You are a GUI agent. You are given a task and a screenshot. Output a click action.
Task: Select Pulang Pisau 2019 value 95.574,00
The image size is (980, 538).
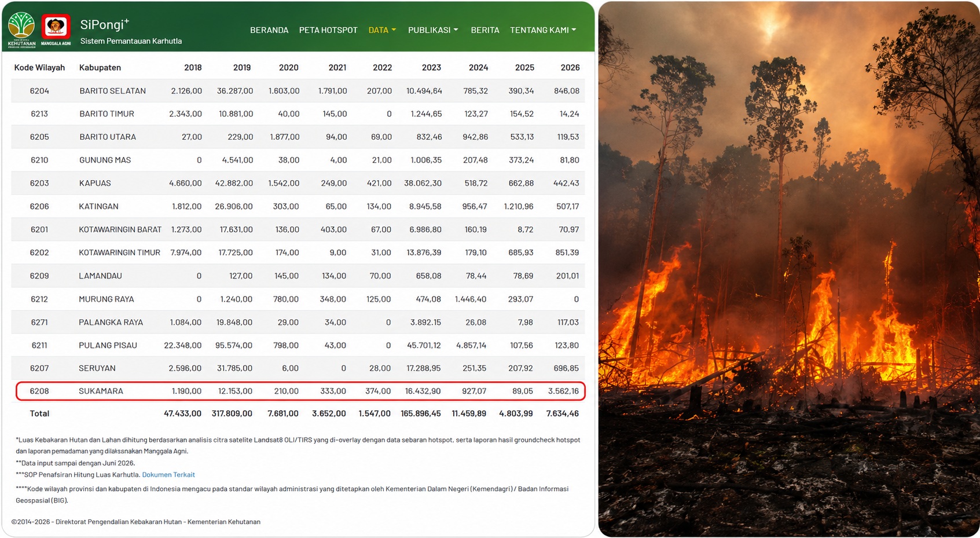point(234,346)
